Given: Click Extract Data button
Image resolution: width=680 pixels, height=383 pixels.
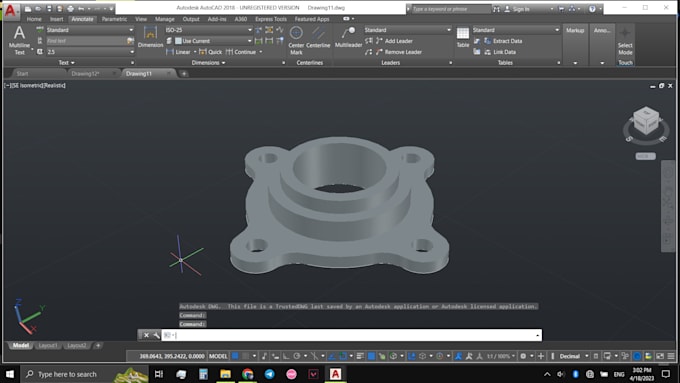Looking at the screenshot, I should pos(503,41).
